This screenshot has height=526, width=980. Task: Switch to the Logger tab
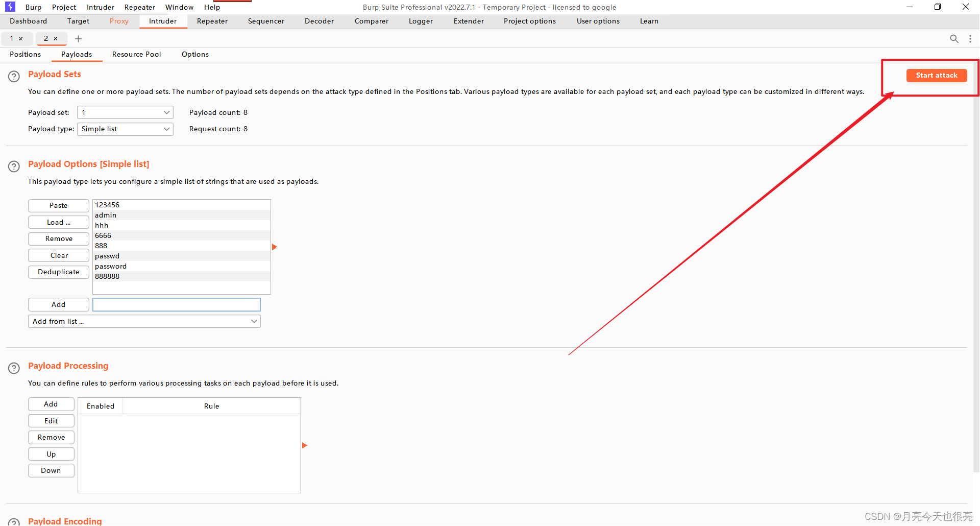421,21
